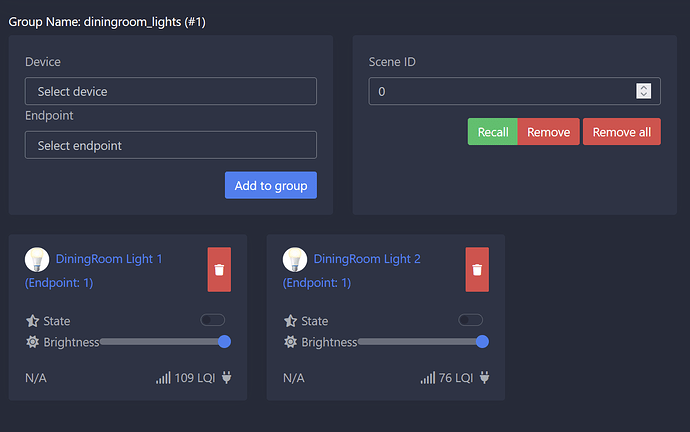Click the green Recall scene button
This screenshot has height=432, width=690.
[x=492, y=132]
